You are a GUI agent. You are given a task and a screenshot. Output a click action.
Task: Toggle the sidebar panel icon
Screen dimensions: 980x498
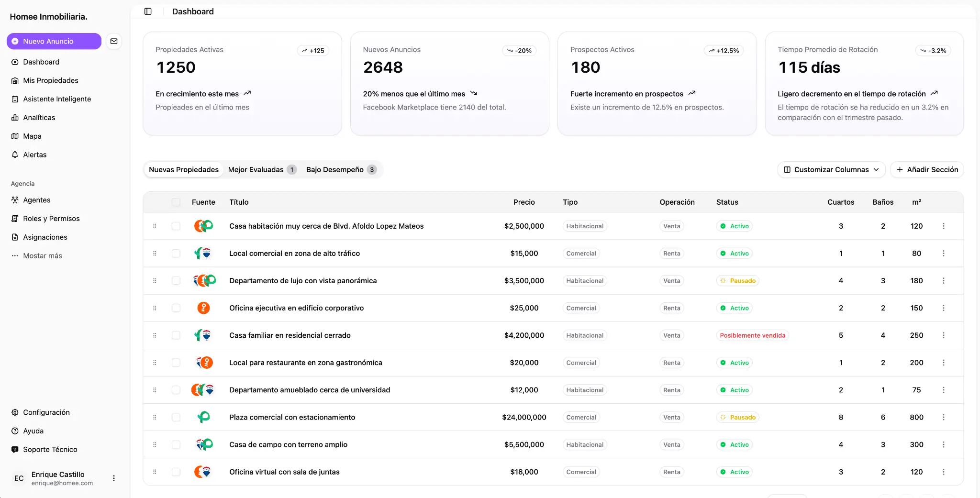[x=148, y=11]
